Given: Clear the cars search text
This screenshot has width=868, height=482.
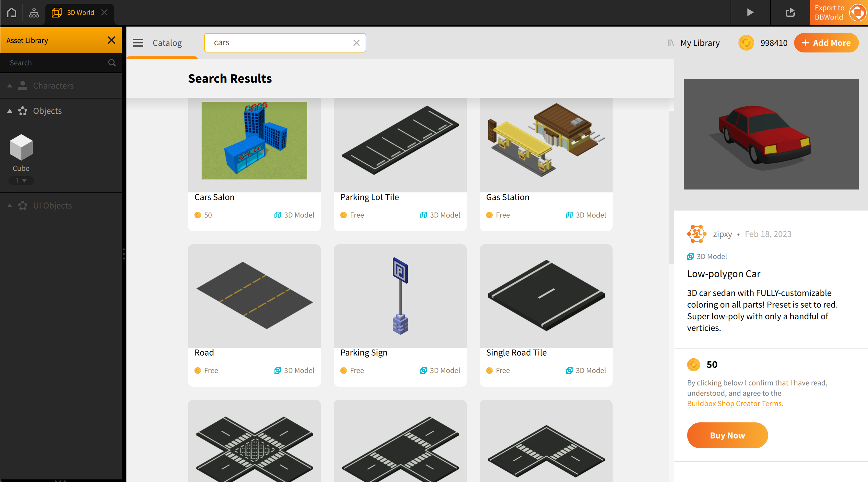Looking at the screenshot, I should click(356, 43).
